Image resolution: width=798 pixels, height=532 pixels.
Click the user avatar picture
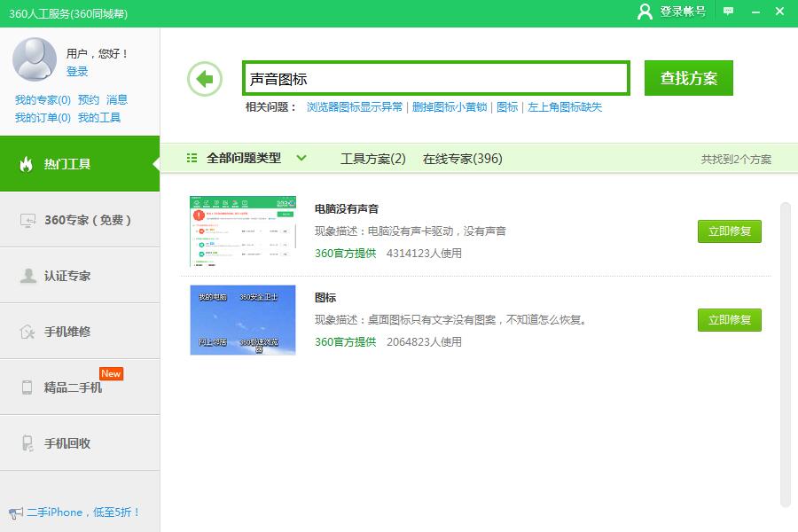click(34, 59)
